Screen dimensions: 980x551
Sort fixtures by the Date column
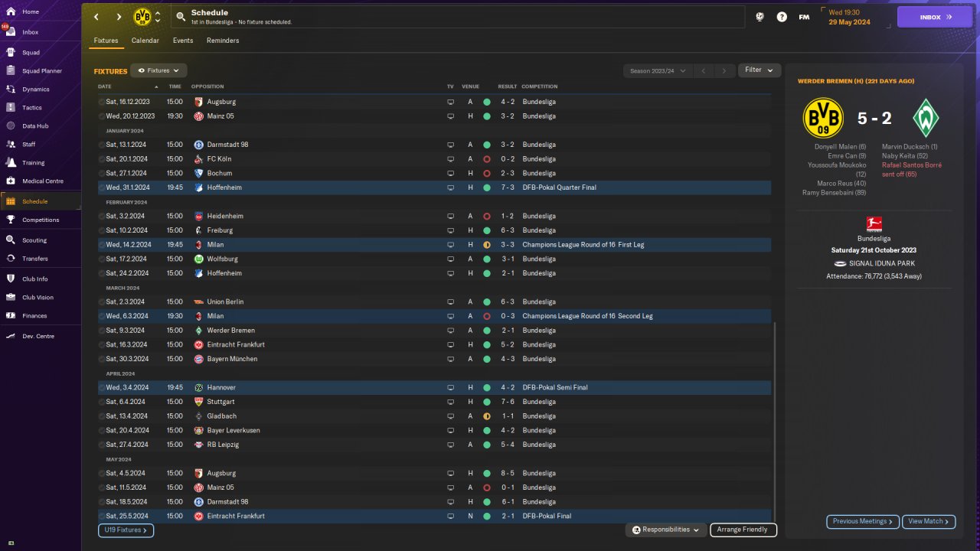point(105,86)
